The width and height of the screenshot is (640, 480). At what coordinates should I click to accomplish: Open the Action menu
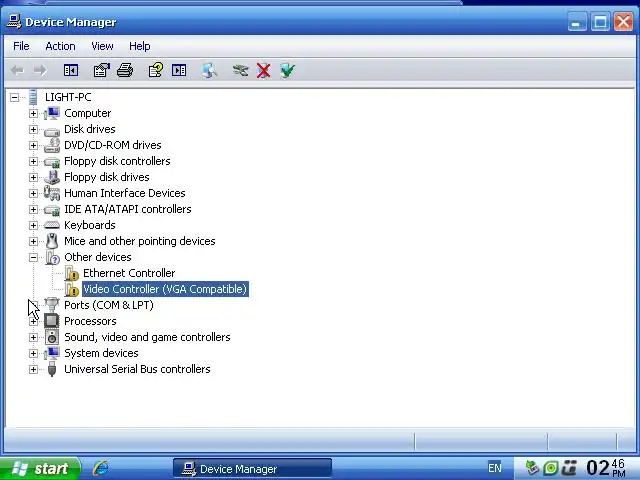pyautogui.click(x=60, y=46)
